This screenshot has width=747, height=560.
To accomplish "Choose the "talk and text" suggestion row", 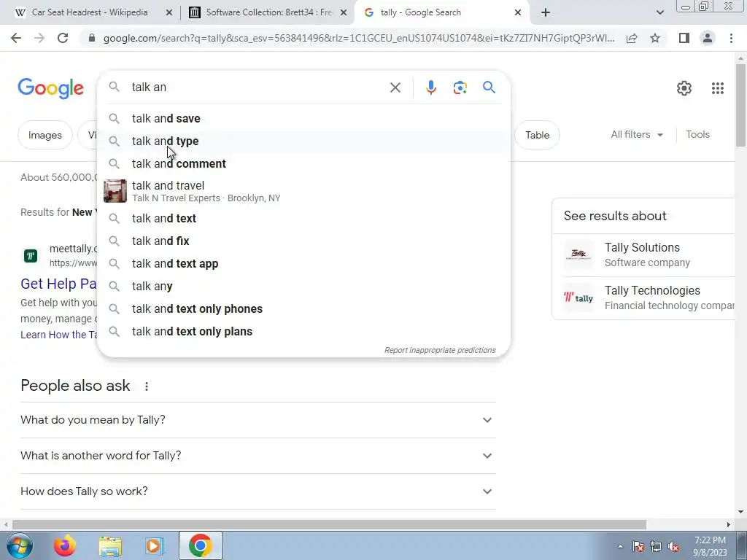I will click(x=303, y=219).
